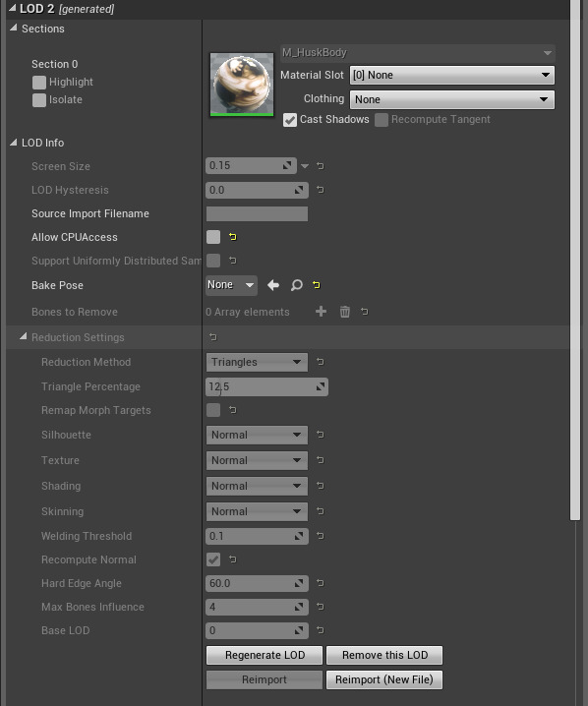Screen dimensions: 588x706
Task: Open Reduction Method Triangles dropdown
Action: tap(257, 362)
